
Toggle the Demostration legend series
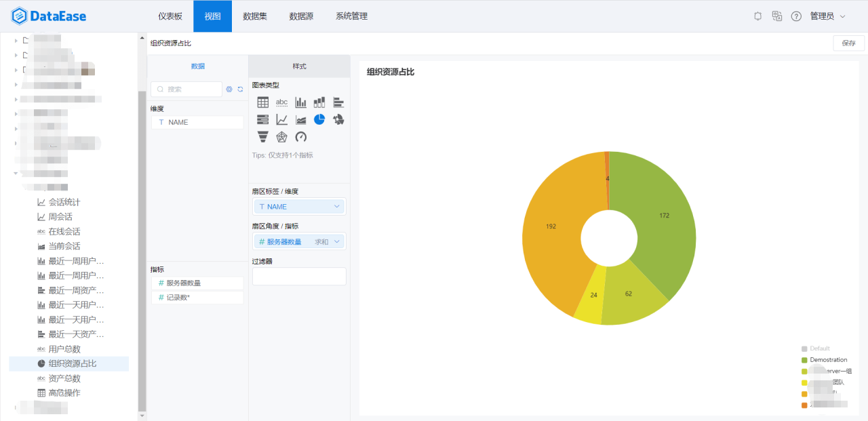pos(828,360)
